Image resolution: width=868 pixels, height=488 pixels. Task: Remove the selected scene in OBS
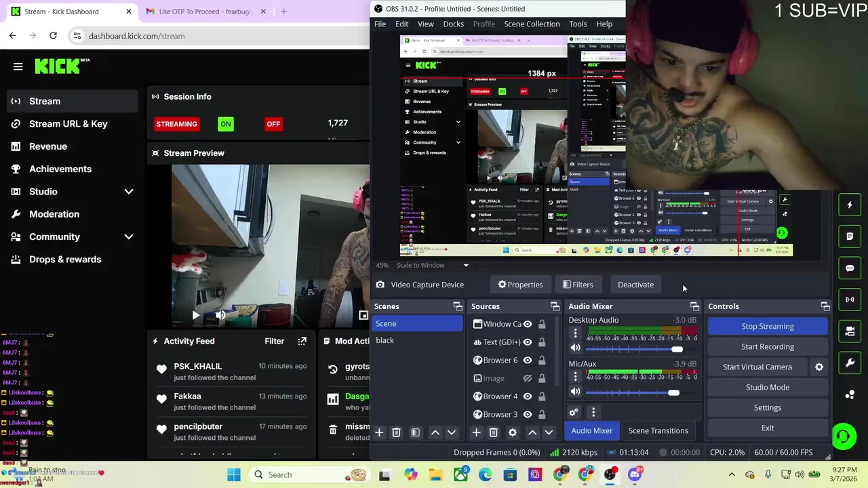(x=397, y=432)
